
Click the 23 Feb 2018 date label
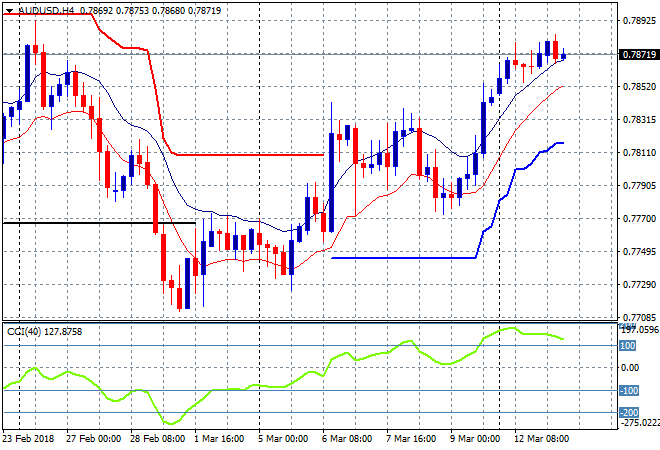[28, 439]
